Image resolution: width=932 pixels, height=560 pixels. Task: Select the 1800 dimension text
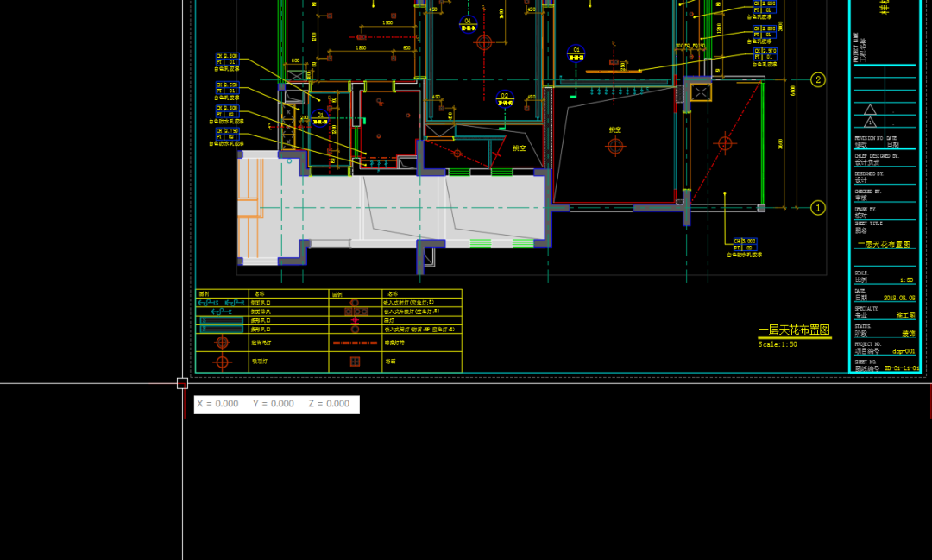(x=361, y=47)
